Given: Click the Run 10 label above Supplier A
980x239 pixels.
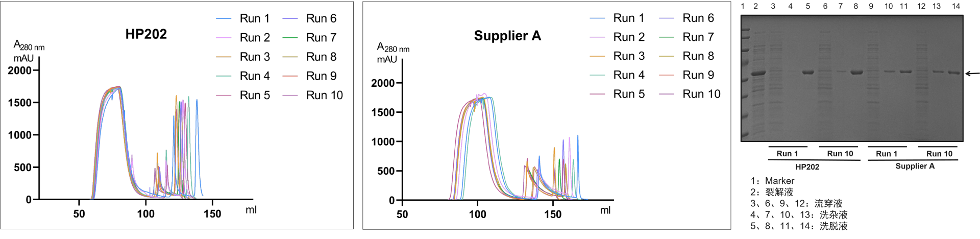Looking at the screenshot, I should (939, 154).
